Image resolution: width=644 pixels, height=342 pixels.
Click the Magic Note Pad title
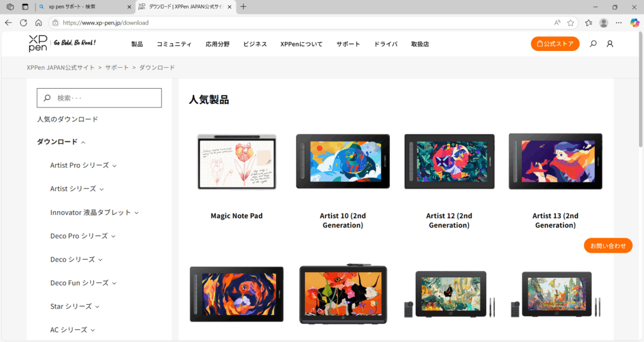pyautogui.click(x=236, y=216)
